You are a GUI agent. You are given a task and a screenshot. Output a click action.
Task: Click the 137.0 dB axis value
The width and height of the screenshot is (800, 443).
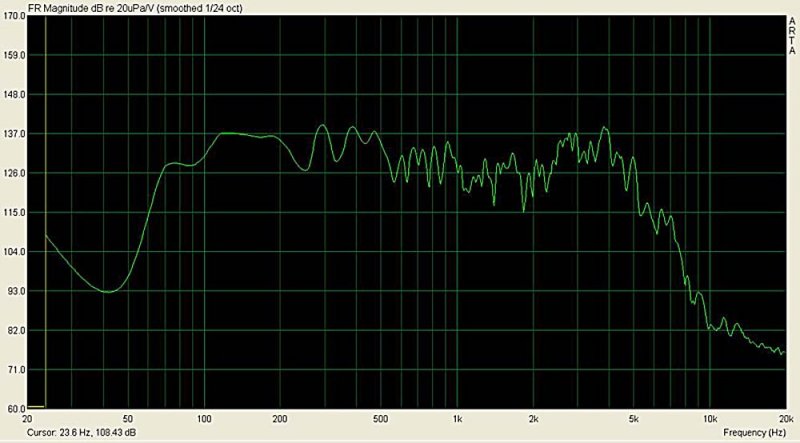[x=14, y=134]
